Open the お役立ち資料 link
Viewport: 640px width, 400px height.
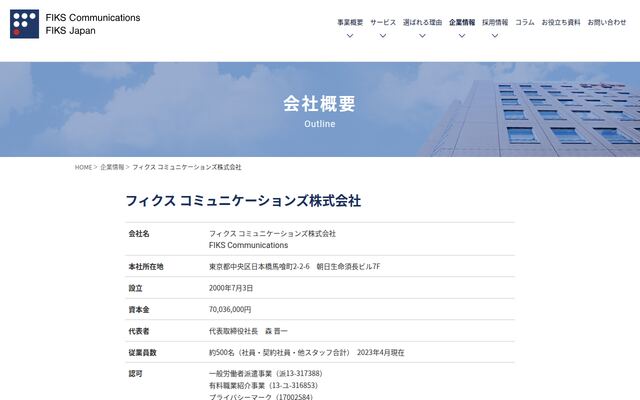point(561,22)
